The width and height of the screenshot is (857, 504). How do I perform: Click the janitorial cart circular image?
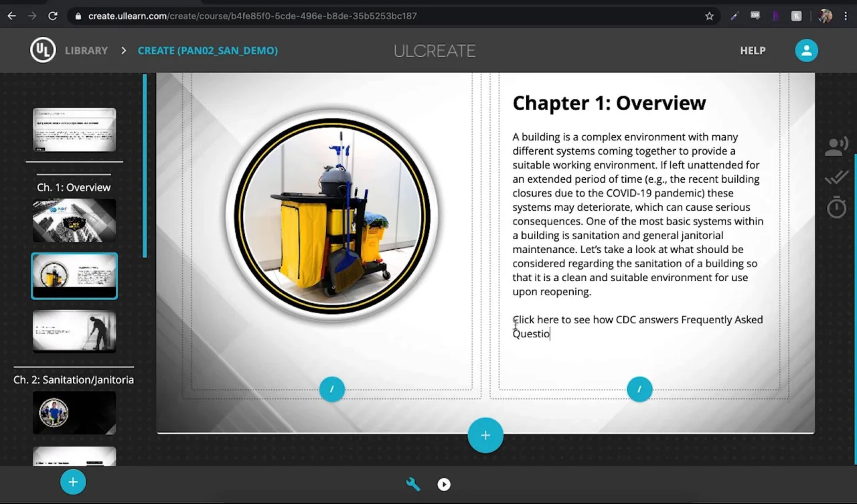pyautogui.click(x=332, y=216)
